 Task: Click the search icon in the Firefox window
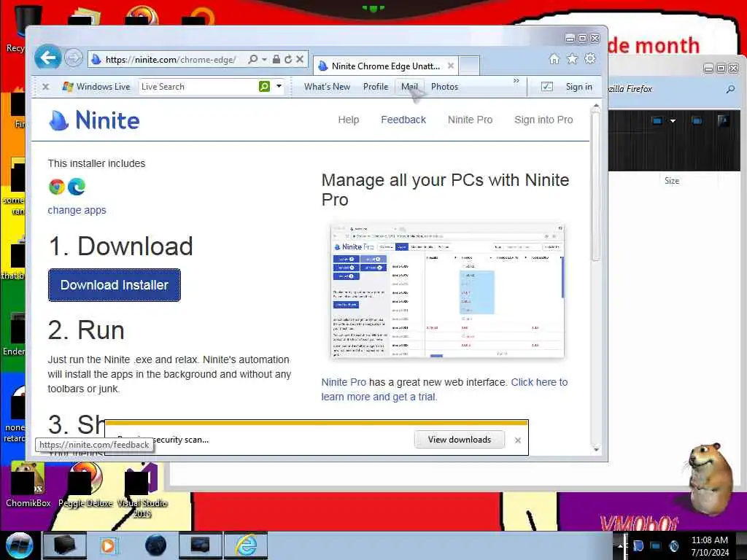(730, 89)
